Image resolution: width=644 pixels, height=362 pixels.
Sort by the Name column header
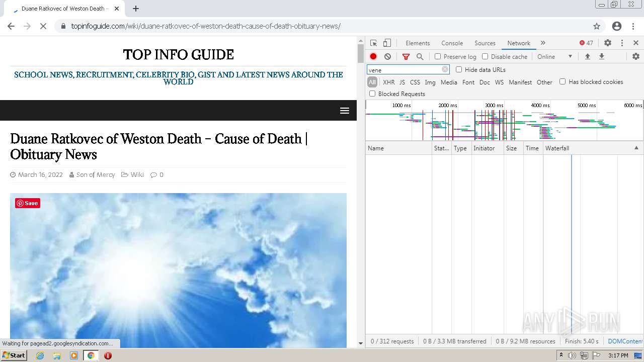398,148
